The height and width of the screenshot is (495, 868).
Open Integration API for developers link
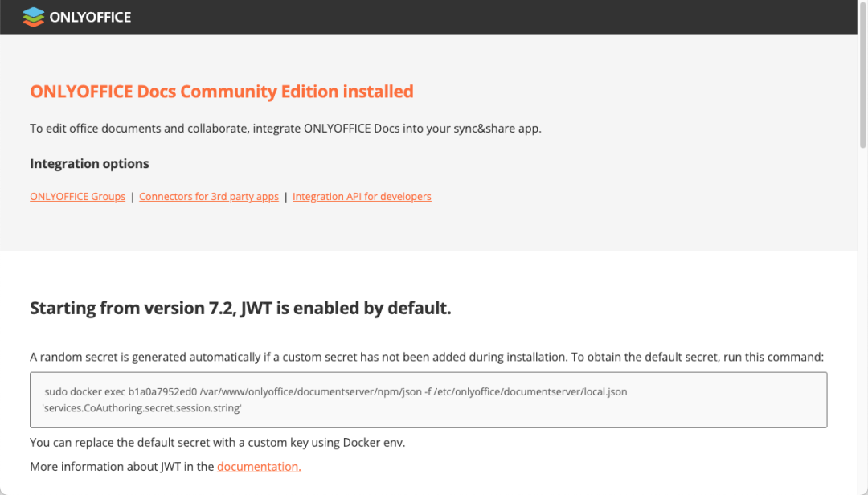pyautogui.click(x=362, y=197)
